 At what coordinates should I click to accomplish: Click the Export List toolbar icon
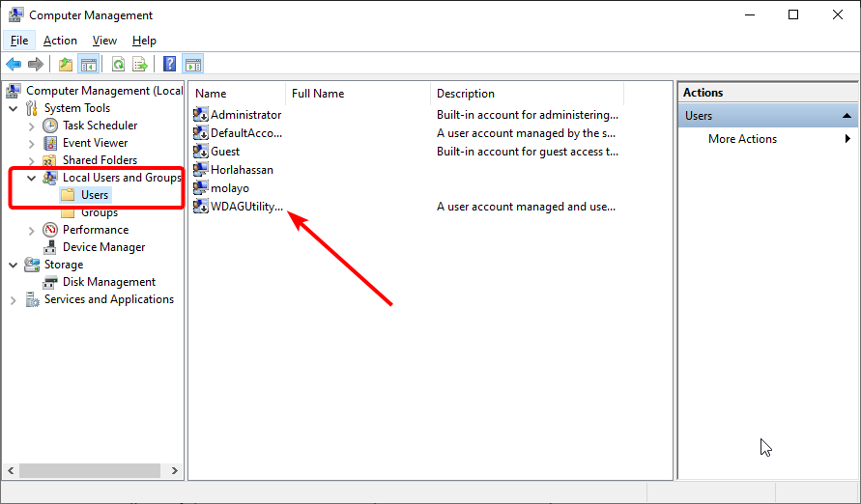pyautogui.click(x=140, y=64)
